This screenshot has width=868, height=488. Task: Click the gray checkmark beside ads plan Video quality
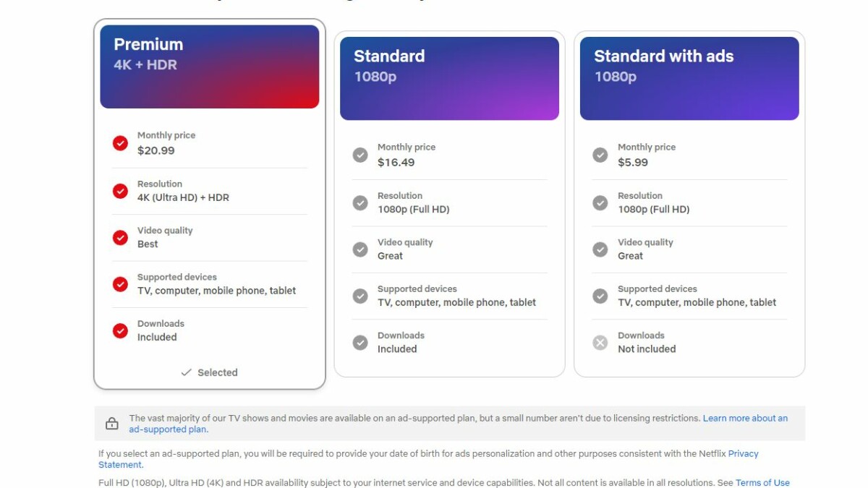coord(600,249)
